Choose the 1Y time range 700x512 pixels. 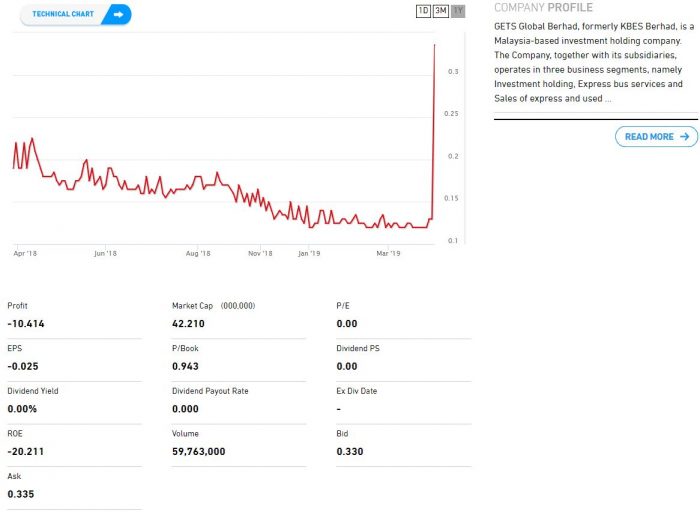(x=458, y=11)
